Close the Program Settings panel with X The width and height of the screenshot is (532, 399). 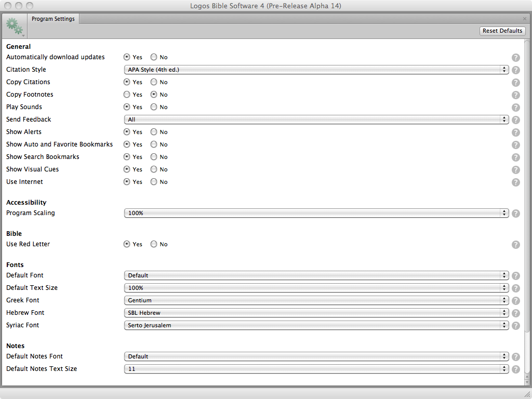tap(525, 19)
